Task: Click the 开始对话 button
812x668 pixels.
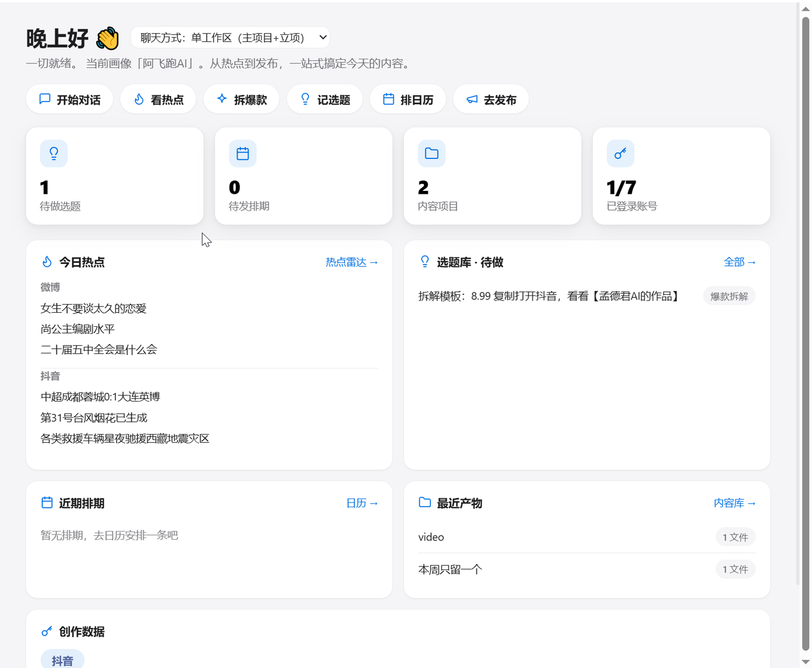Action: coord(70,99)
